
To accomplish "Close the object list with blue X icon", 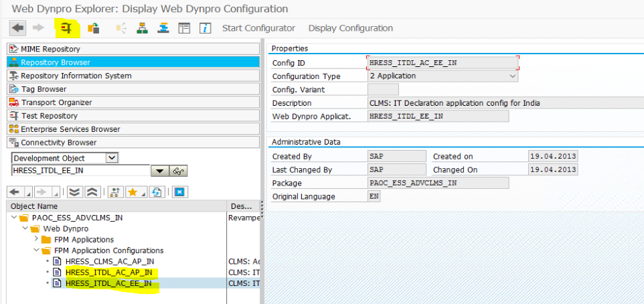I will [x=179, y=192].
